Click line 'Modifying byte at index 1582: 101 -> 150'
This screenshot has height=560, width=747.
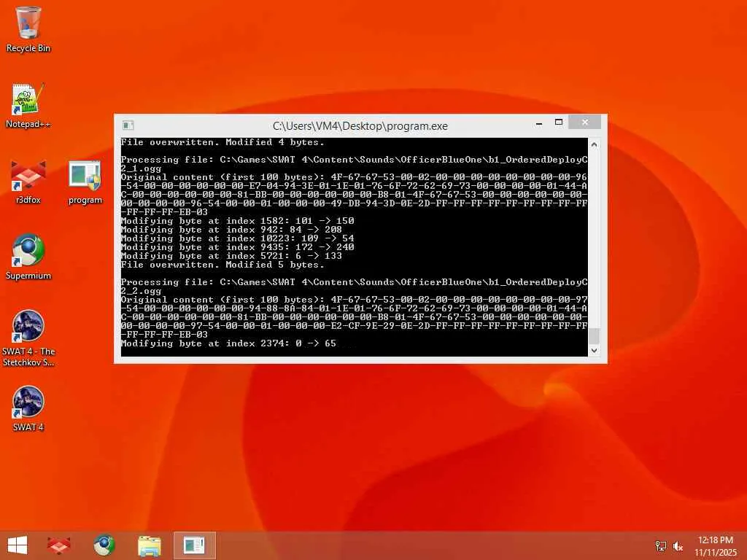[x=237, y=220]
